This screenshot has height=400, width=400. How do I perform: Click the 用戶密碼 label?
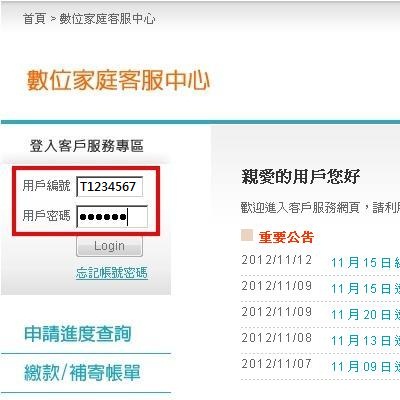click(46, 216)
